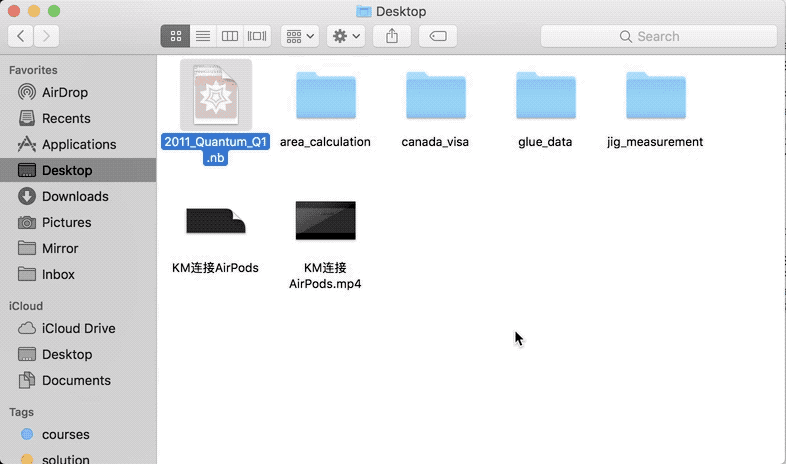Open AirDrop in the sidebar
The height and width of the screenshot is (464, 786).
click(65, 92)
